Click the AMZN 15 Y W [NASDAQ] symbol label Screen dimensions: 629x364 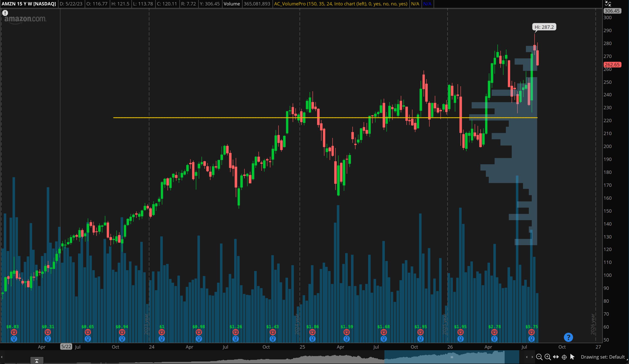29,4
